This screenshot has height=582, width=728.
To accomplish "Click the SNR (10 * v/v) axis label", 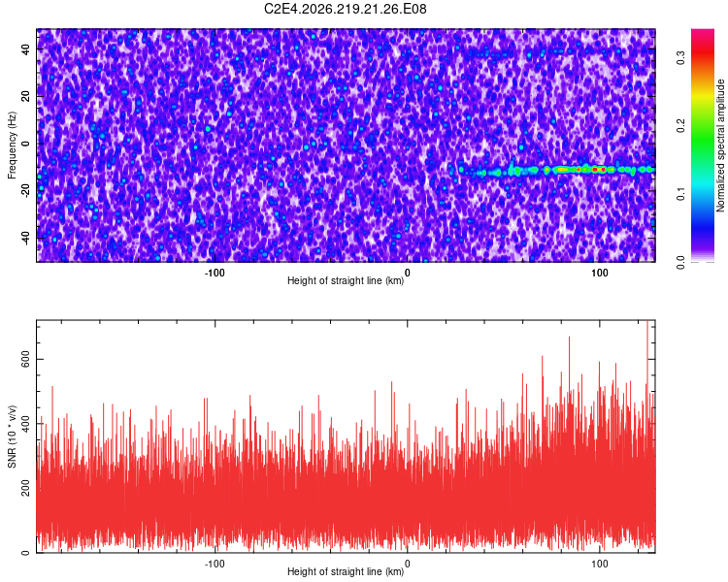I will 12,436.
